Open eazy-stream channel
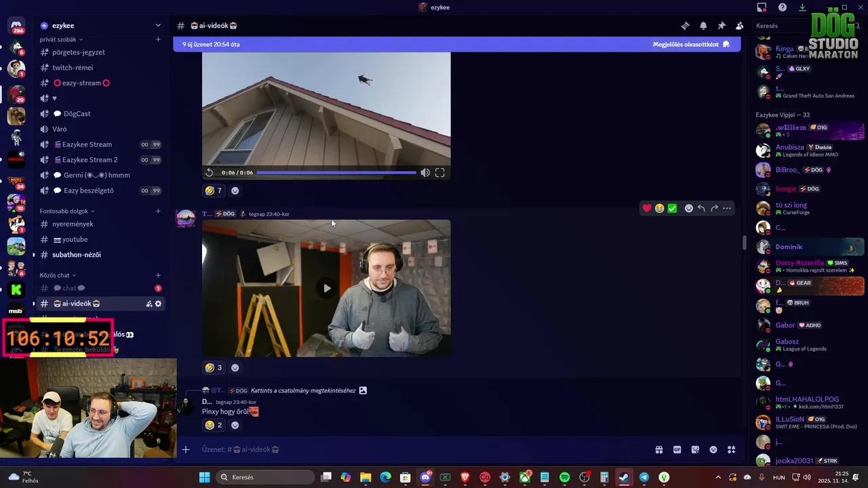This screenshot has height=488, width=868. [100, 83]
